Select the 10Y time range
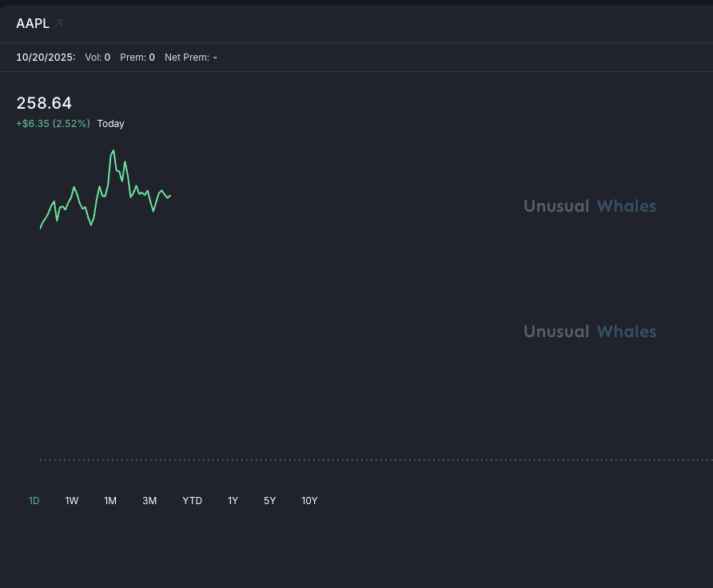 tap(309, 501)
